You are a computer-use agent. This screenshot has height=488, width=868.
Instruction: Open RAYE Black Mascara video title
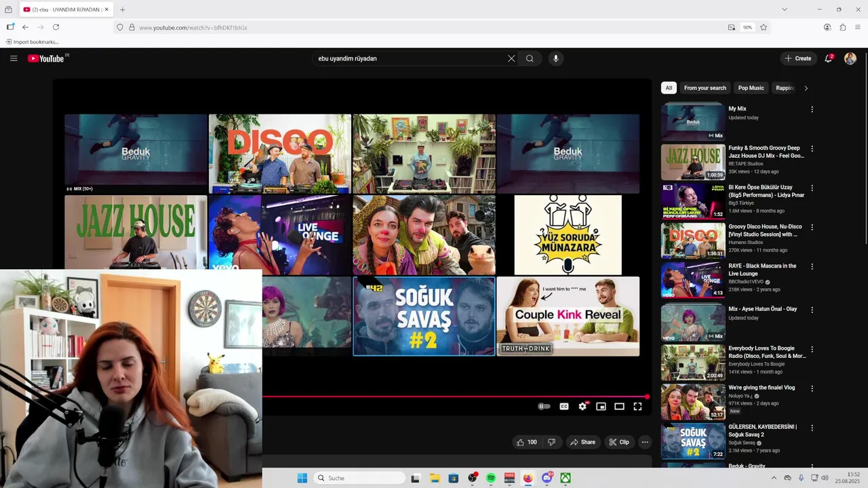click(762, 270)
